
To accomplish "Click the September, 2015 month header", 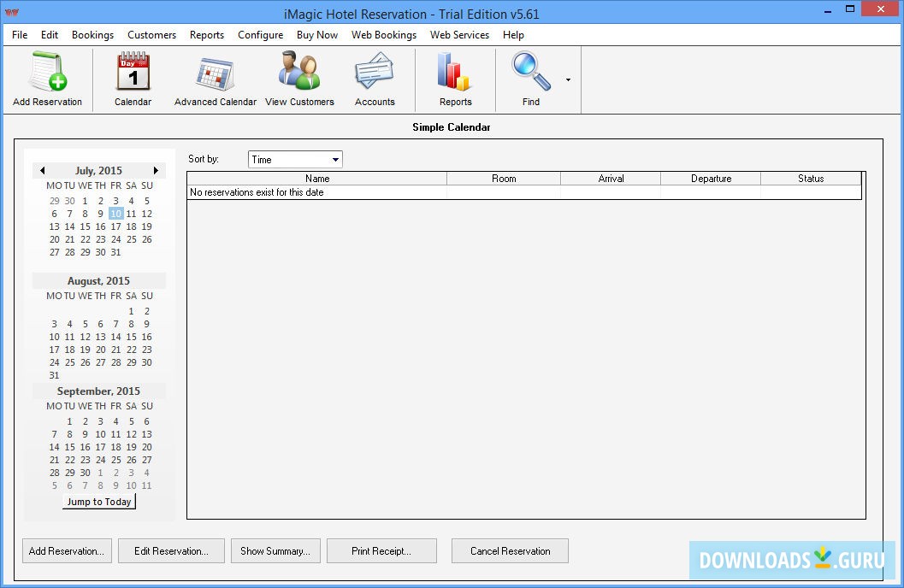I will coord(98,391).
